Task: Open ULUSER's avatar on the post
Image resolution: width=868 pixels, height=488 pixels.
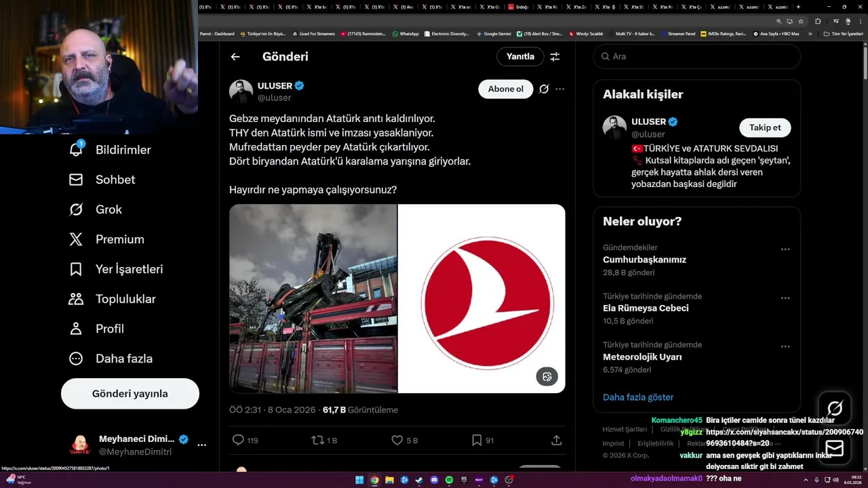Action: pyautogui.click(x=241, y=91)
